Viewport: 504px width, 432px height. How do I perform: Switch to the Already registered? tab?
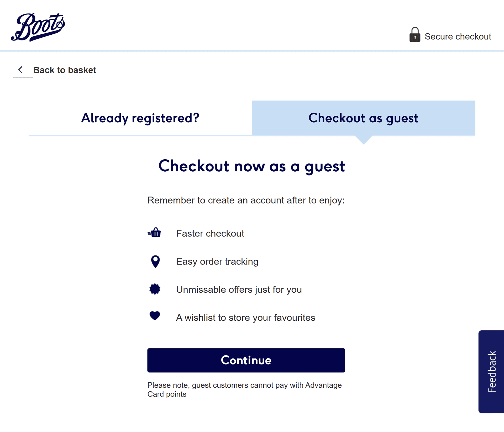140,118
